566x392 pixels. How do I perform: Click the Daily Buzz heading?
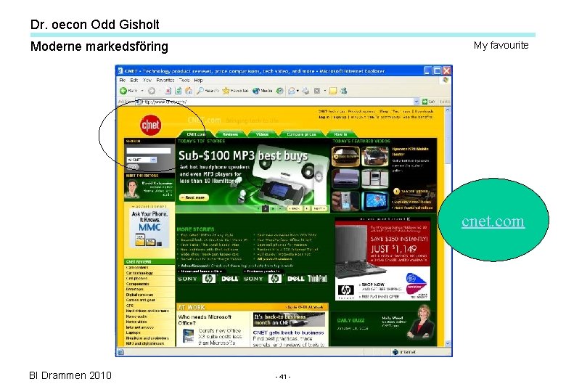(x=350, y=320)
